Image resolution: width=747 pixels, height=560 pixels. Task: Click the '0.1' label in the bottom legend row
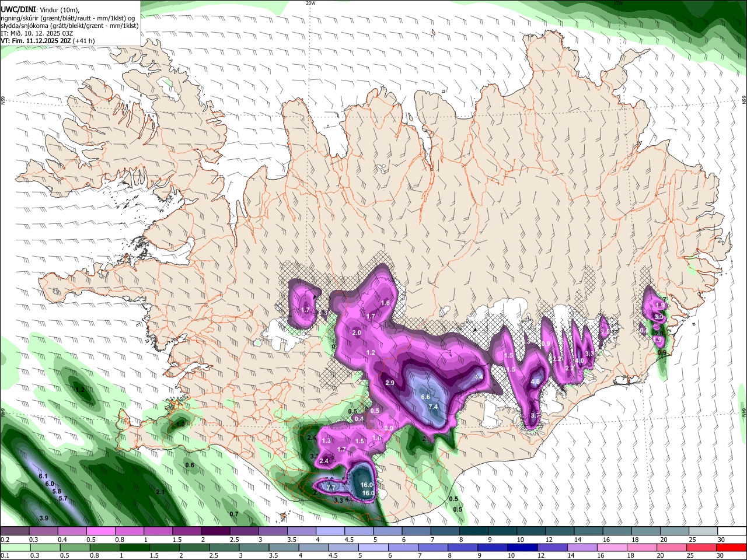coord(5,555)
